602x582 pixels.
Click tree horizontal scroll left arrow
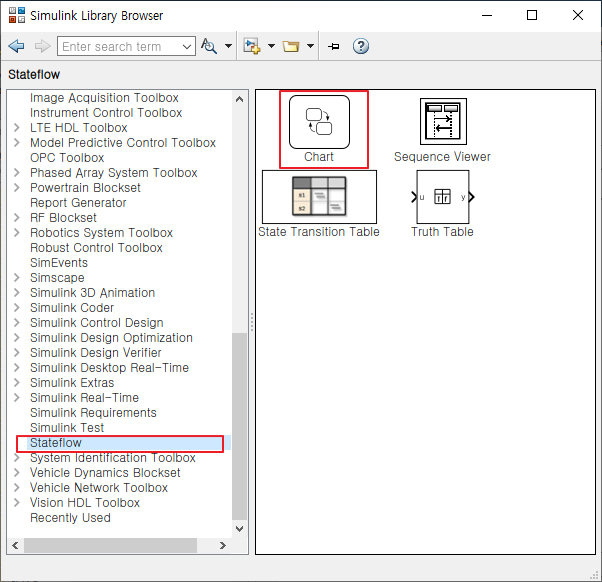click(15, 546)
